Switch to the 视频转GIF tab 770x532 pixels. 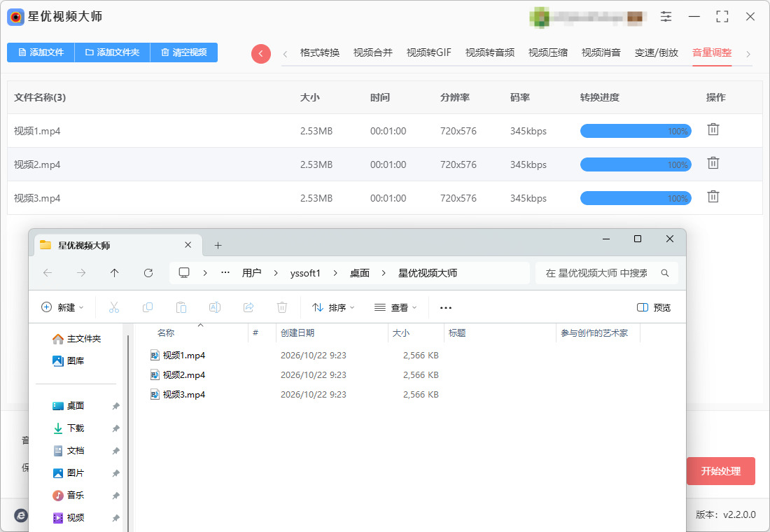coord(428,52)
